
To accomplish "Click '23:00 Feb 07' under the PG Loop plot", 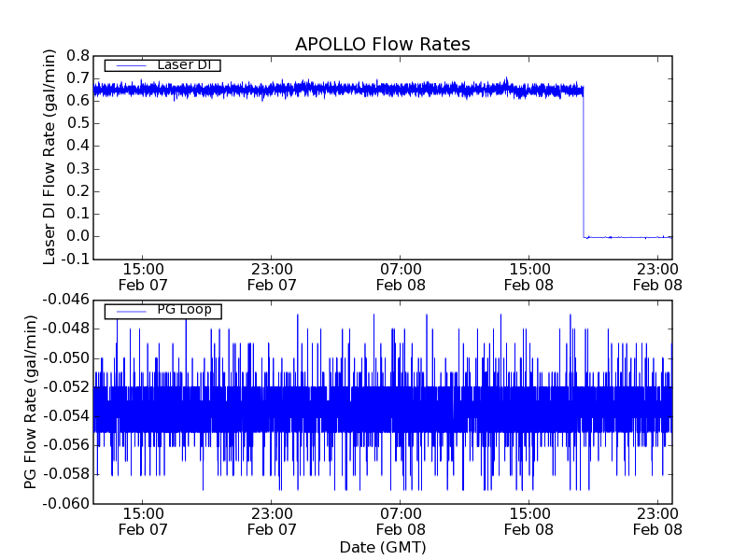I will pyautogui.click(x=272, y=522).
